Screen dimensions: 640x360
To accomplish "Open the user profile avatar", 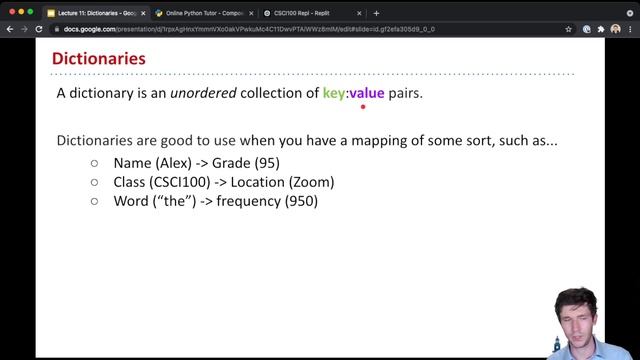I will (x=616, y=29).
